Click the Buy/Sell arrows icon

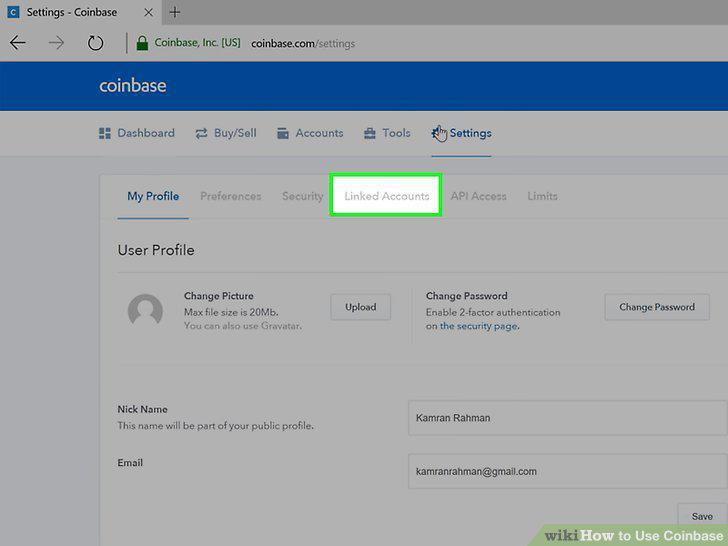(201, 134)
